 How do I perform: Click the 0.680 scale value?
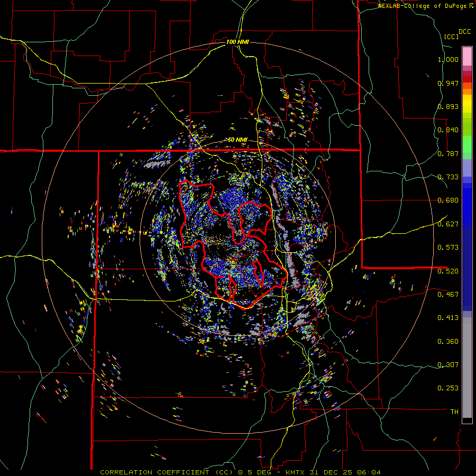[x=448, y=200]
